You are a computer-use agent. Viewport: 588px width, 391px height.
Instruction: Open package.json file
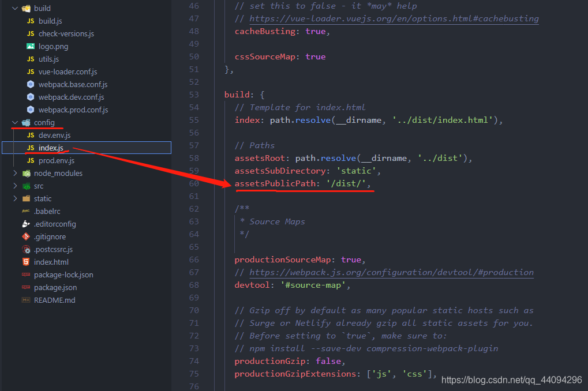[55, 288]
